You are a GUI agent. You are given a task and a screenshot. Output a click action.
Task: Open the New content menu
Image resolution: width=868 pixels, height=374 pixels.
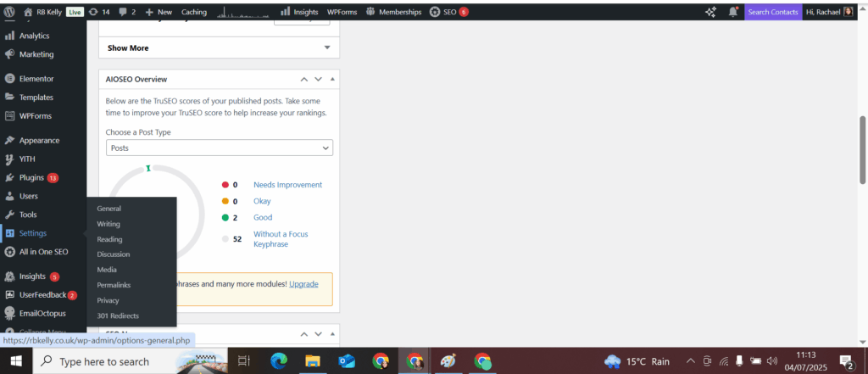159,12
